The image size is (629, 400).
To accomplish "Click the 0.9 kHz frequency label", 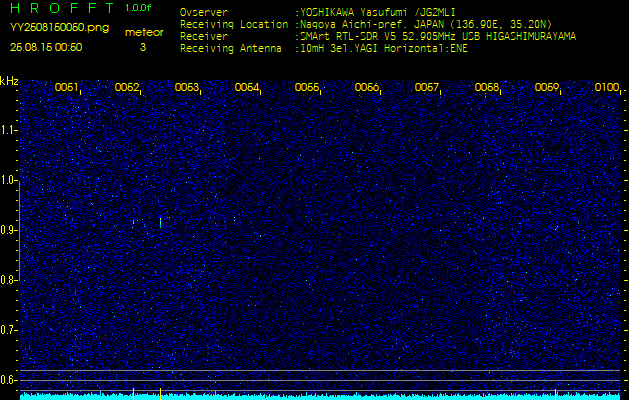I will (8, 230).
